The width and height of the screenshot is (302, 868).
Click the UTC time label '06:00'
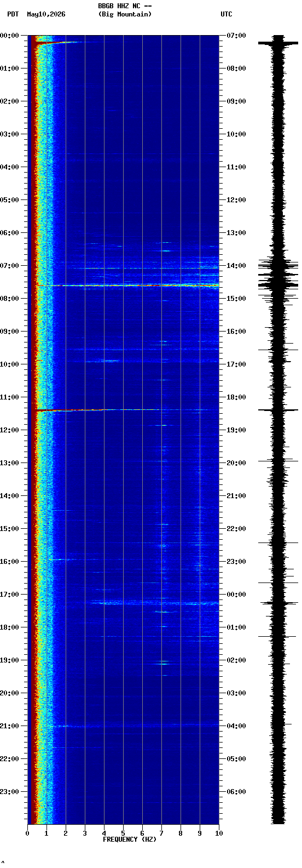[x=236, y=792]
